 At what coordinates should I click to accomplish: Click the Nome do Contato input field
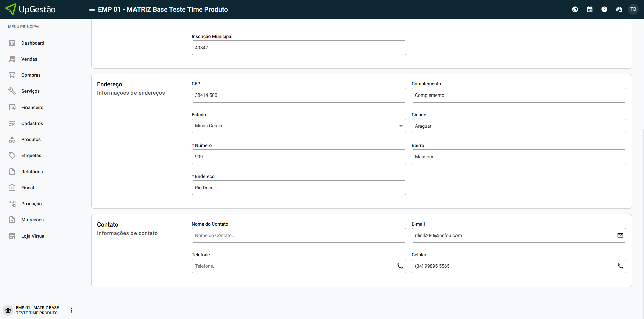pyautogui.click(x=299, y=235)
